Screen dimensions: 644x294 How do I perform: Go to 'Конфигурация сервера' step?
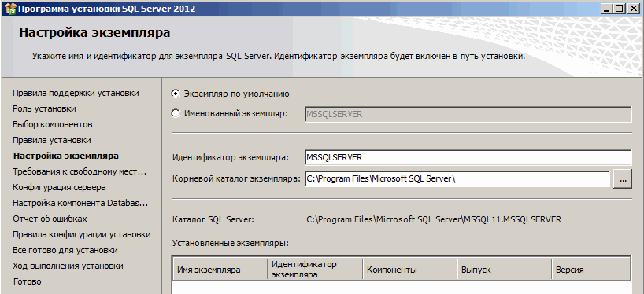pos(59,187)
